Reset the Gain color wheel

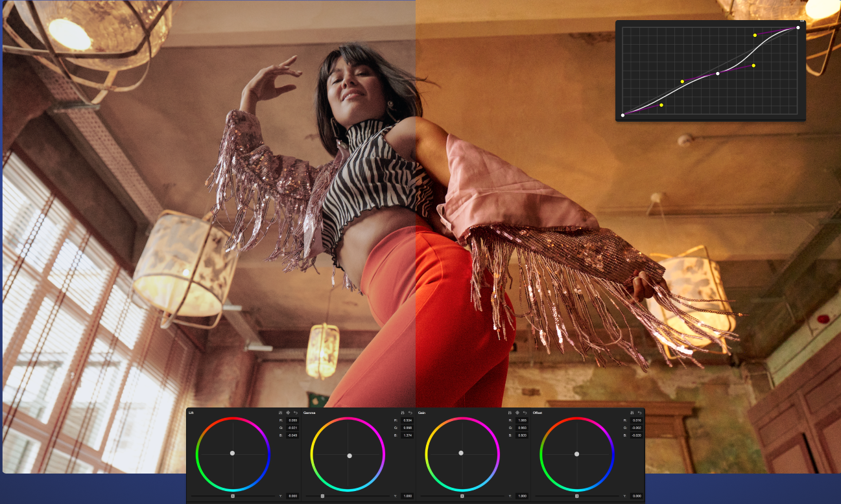pyautogui.click(x=525, y=413)
